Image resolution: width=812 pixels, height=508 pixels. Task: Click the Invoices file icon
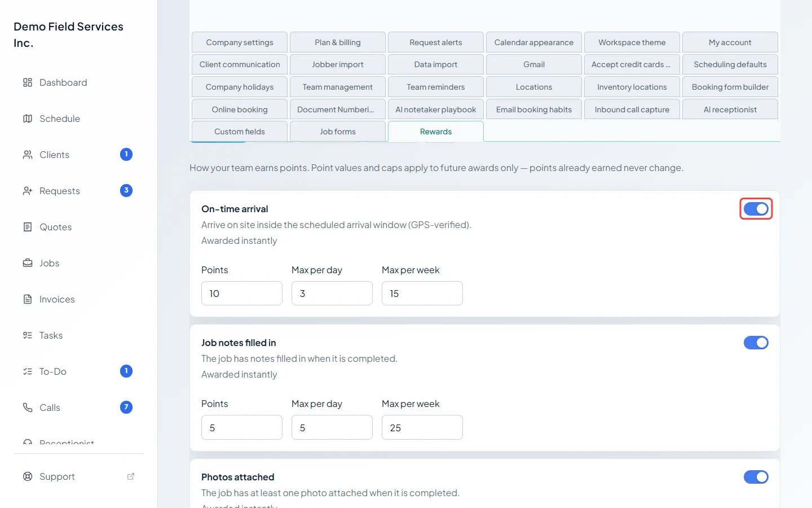click(28, 299)
